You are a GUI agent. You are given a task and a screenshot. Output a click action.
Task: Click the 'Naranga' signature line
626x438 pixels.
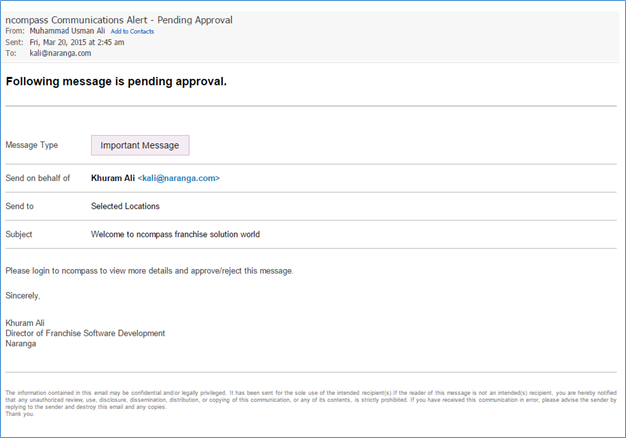21,343
